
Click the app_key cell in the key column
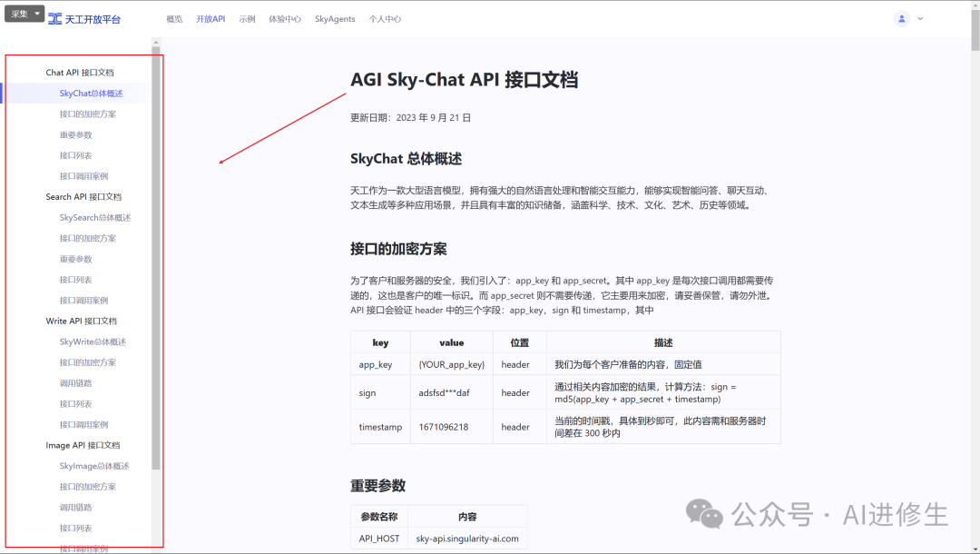point(380,364)
